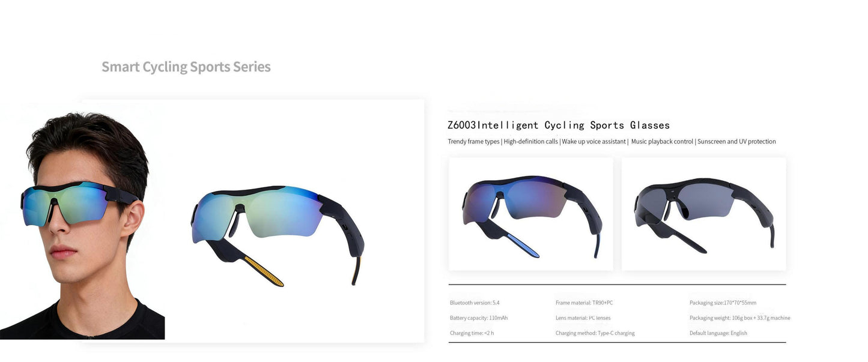Click the Packaging size spec text
Viewport: 868px width, 362px height.
[x=723, y=303]
